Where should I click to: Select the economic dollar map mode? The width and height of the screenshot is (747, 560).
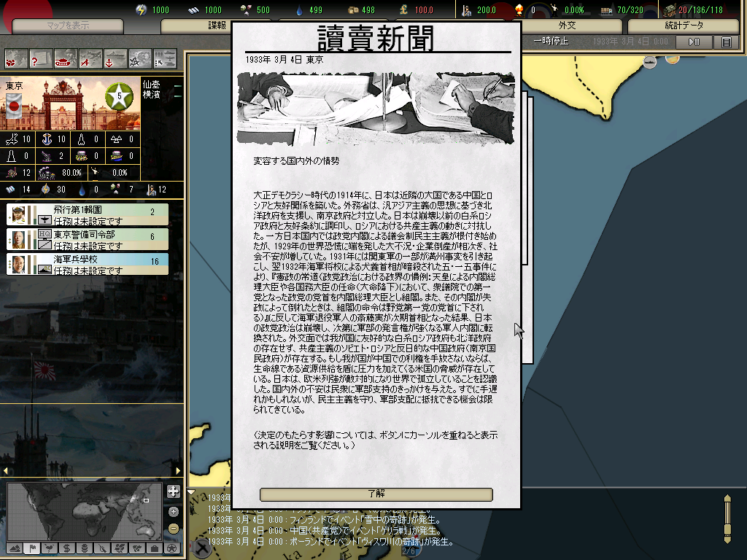click(x=66, y=548)
